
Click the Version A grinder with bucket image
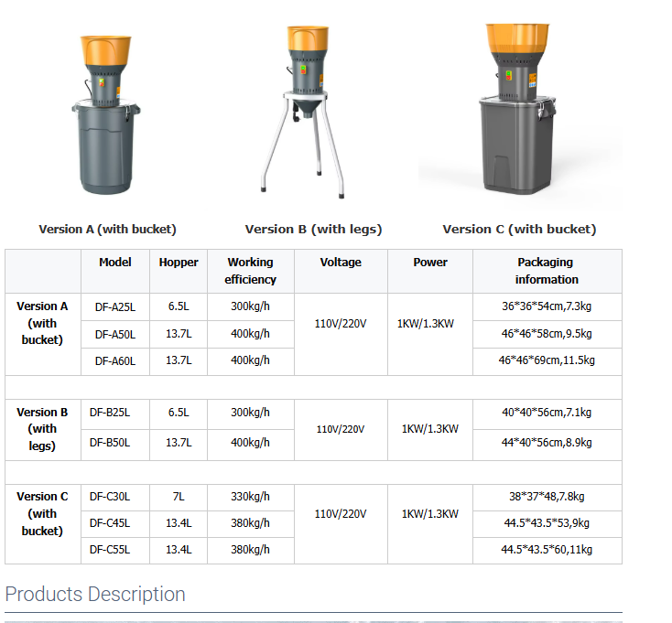107,114
